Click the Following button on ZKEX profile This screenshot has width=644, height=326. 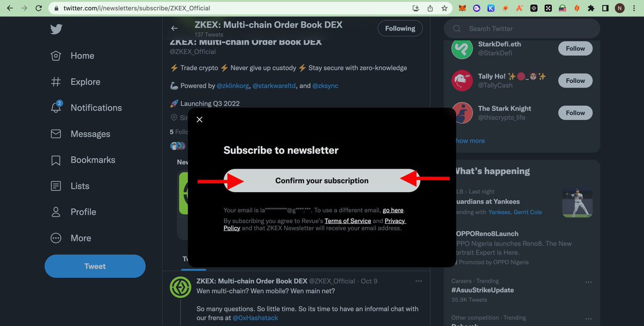tap(400, 28)
